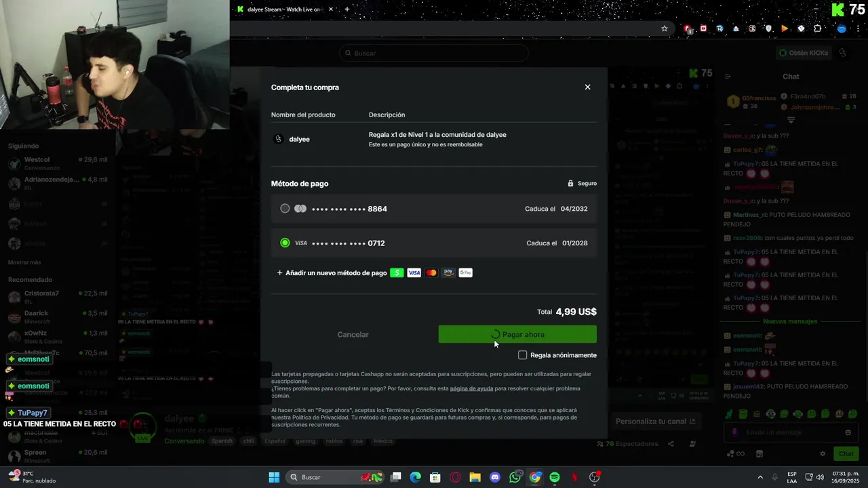Image resolution: width=868 pixels, height=488 pixels.
Task: Open the emoji picker in chat input
Action: (x=848, y=432)
